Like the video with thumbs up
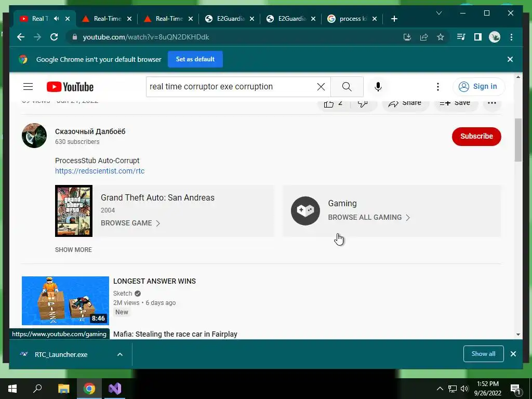532x399 pixels. pyautogui.click(x=333, y=103)
